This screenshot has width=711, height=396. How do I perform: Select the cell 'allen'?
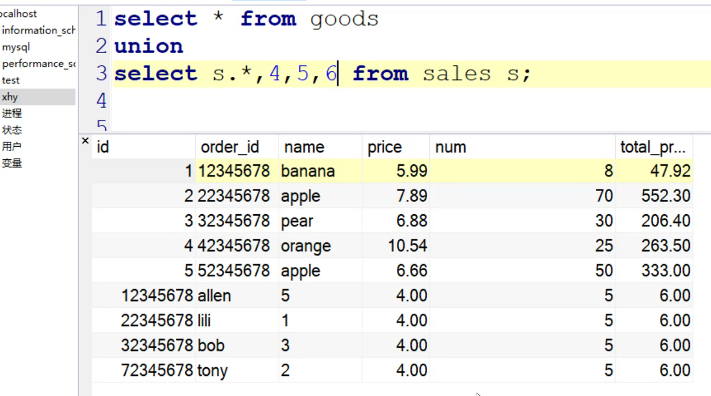237,296
